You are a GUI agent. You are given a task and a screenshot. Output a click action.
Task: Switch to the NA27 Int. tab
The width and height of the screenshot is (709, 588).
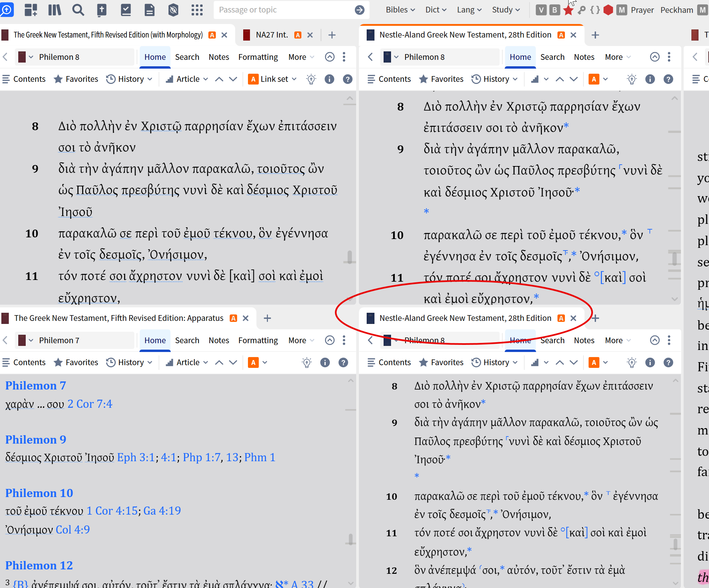coord(271,35)
